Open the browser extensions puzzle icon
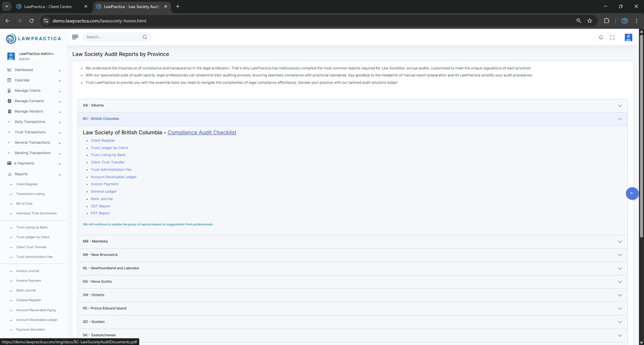This screenshot has height=345, width=644. click(x=607, y=20)
